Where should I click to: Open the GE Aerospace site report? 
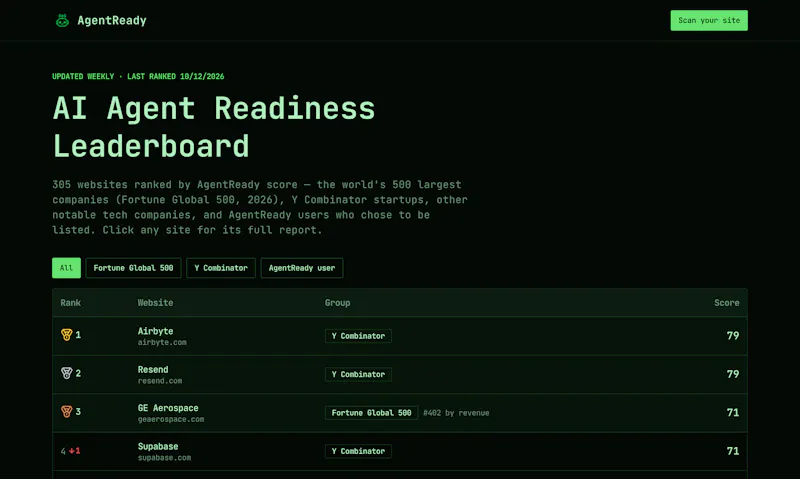168,408
